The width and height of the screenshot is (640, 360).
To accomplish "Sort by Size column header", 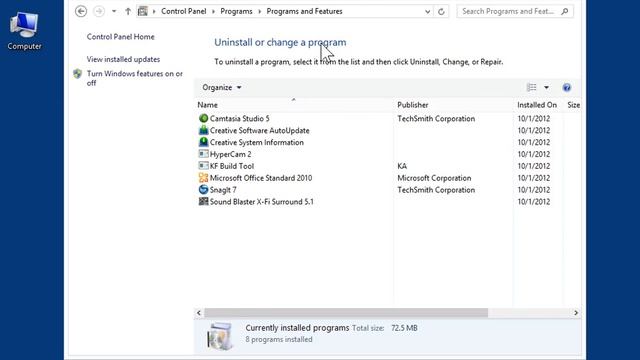I will 573,105.
